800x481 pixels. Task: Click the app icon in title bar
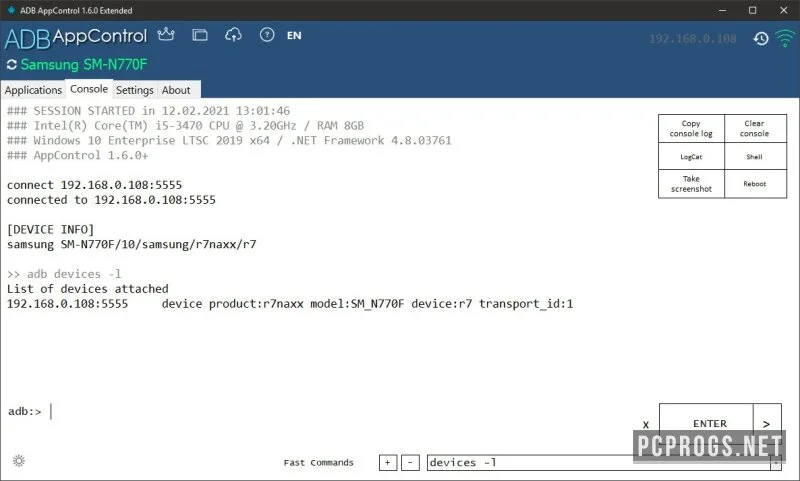(x=11, y=10)
